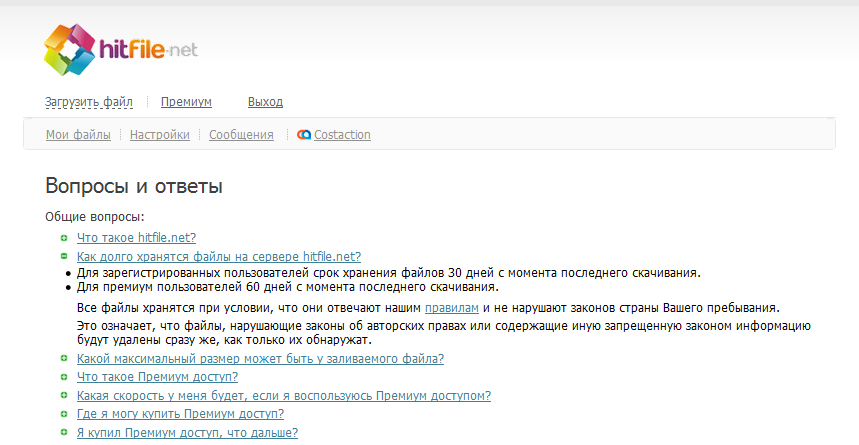Viewport: 859px width, 445px height.
Task: Open question 'Что такое Премиум доступ?'
Action: pos(157,377)
